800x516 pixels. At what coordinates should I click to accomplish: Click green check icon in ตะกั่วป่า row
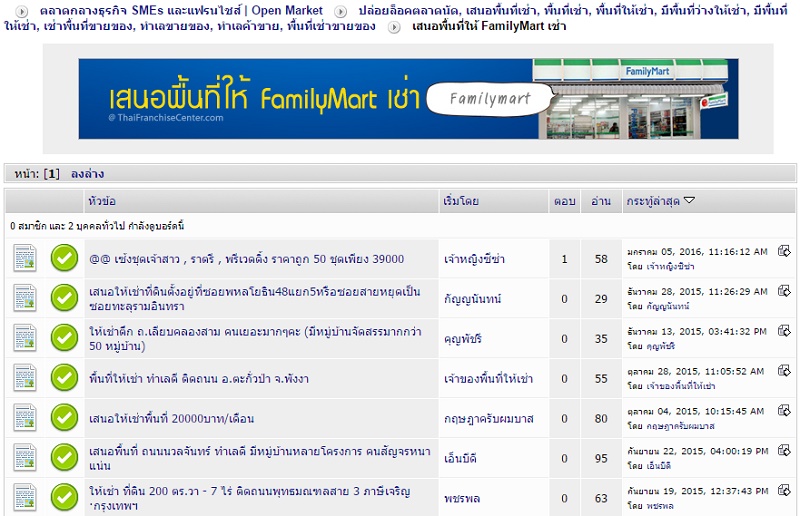[64, 378]
